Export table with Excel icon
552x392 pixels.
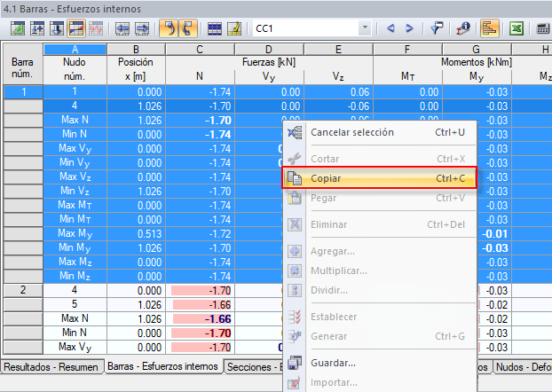pos(517,28)
